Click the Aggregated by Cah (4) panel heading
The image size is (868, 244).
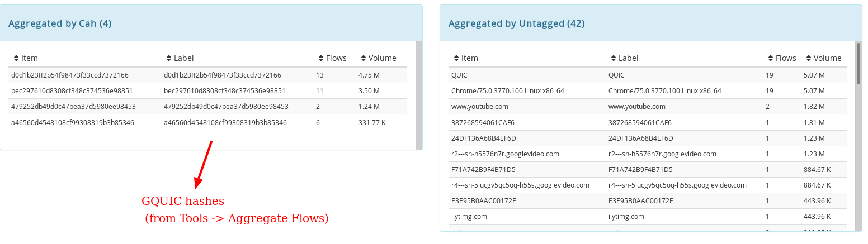[x=60, y=23]
